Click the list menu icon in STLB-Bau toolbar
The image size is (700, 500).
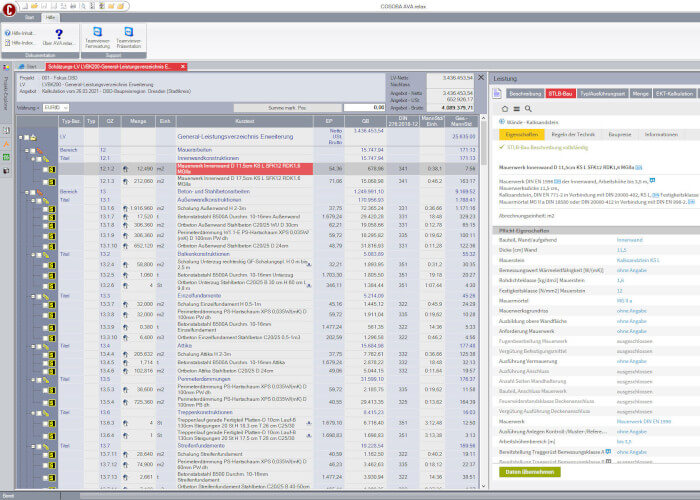[517, 108]
